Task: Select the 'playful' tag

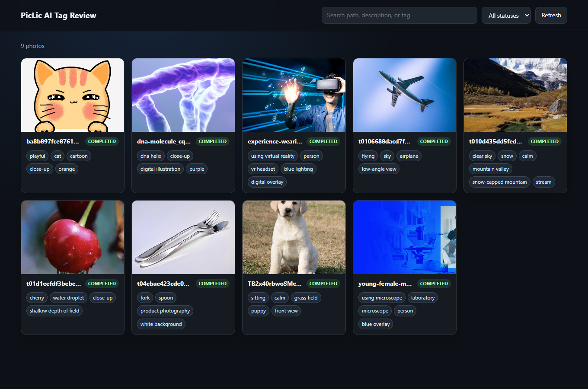Action: pyautogui.click(x=38, y=156)
